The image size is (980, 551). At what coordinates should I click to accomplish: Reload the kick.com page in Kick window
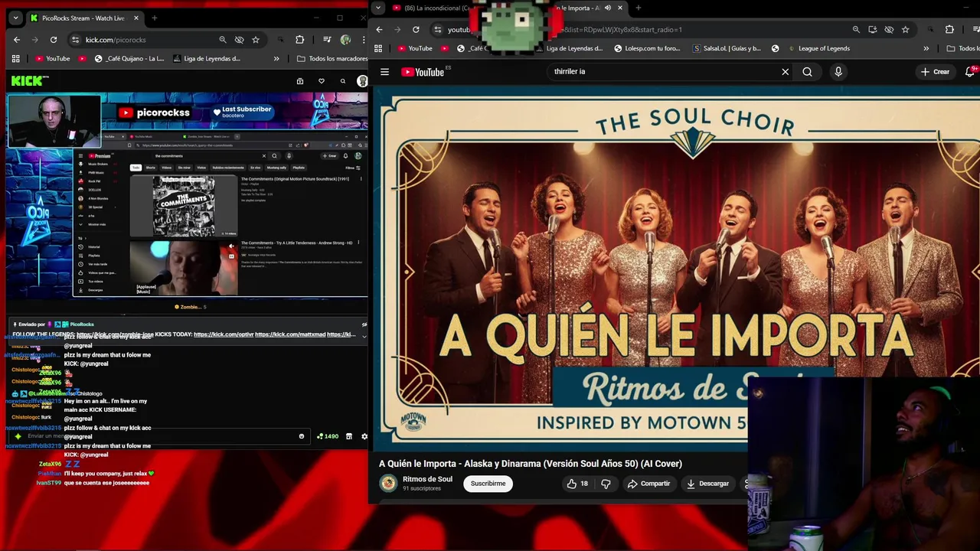coord(54,40)
